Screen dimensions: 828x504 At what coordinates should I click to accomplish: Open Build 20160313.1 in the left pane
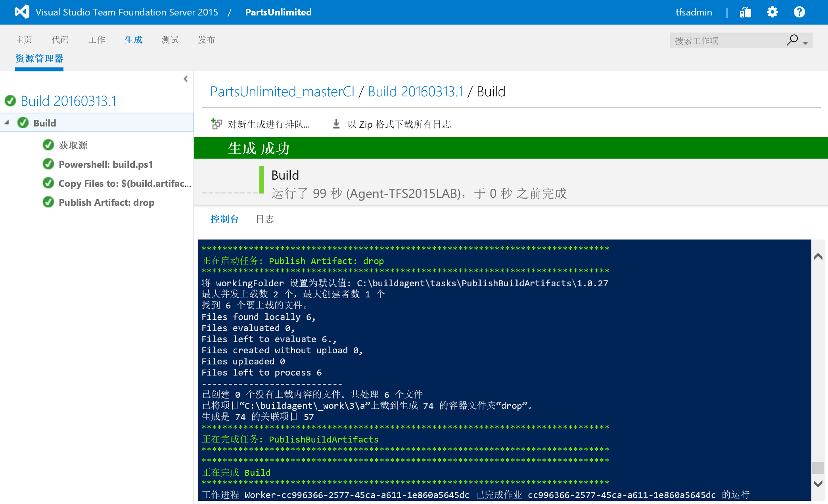69,101
